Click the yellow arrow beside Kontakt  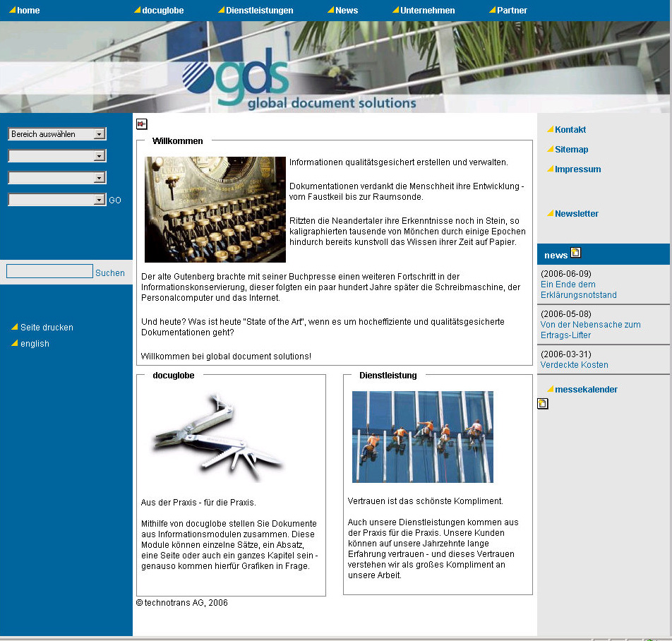click(x=550, y=129)
